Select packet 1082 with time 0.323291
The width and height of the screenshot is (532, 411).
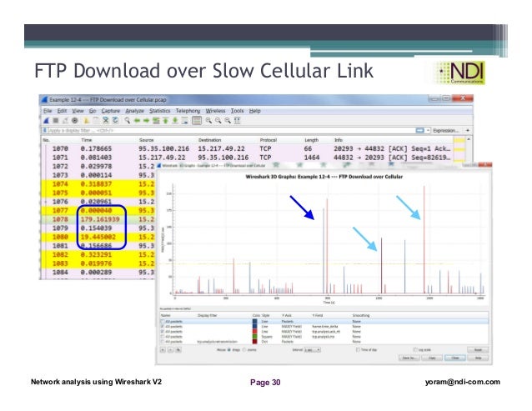click(98, 254)
